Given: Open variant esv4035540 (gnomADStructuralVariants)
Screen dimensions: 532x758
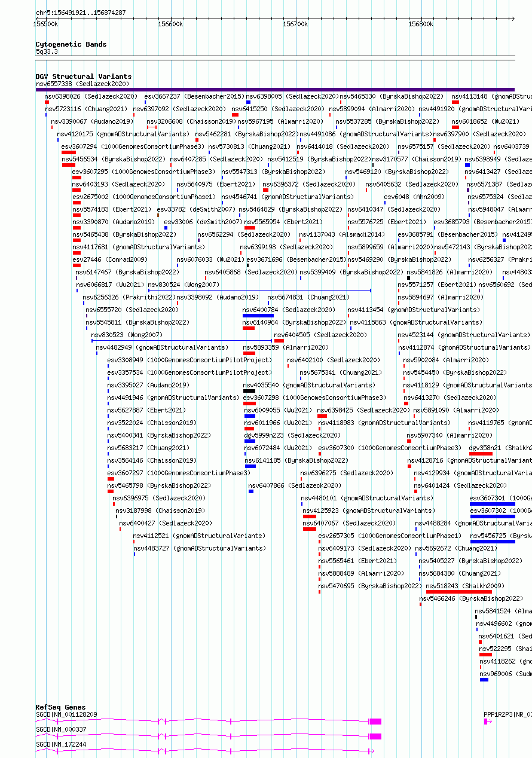Looking at the screenshot, I should pos(310,385).
